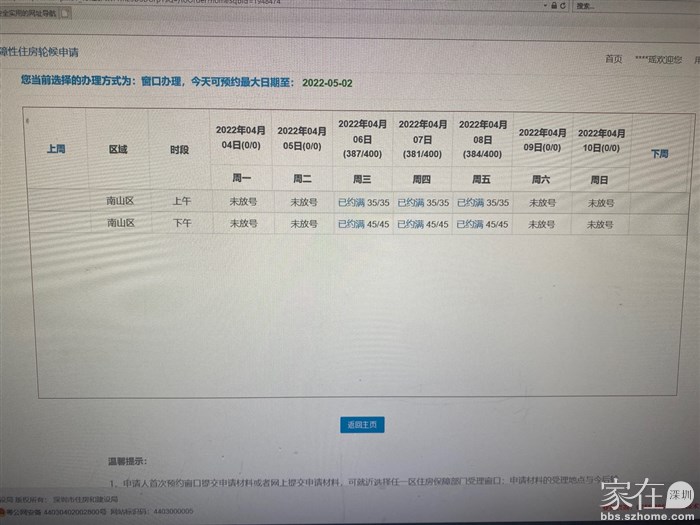Click Sunday afternoon 未放号 cell
The width and height of the screenshot is (700, 525).
coord(600,225)
